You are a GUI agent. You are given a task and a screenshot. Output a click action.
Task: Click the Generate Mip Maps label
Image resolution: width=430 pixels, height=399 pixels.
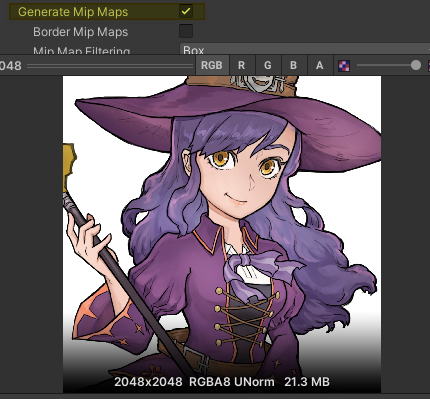click(x=73, y=12)
